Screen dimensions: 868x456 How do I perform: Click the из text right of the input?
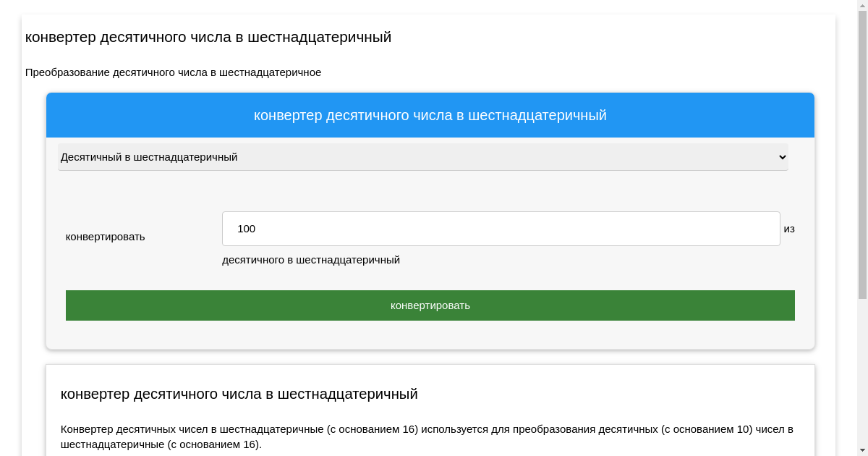[x=789, y=229]
